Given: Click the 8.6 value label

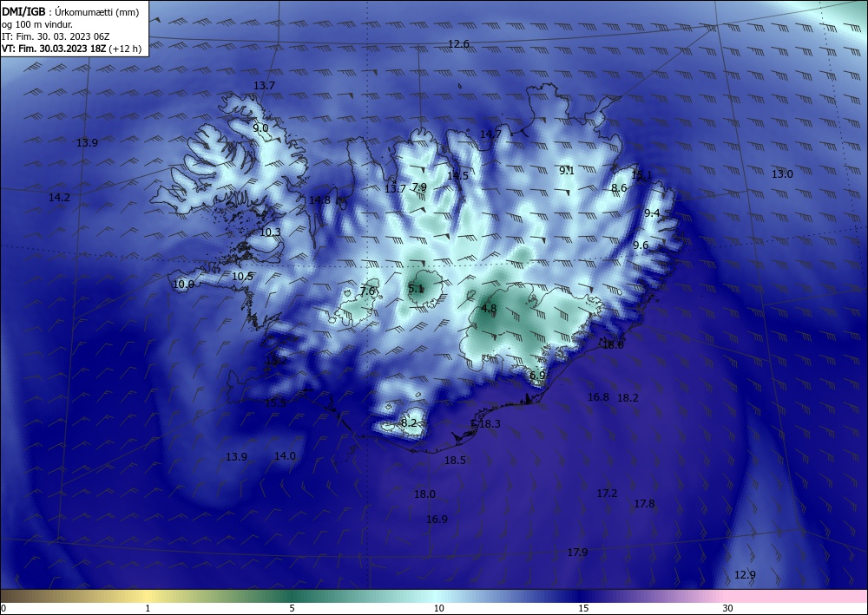Looking at the screenshot, I should (619, 188).
